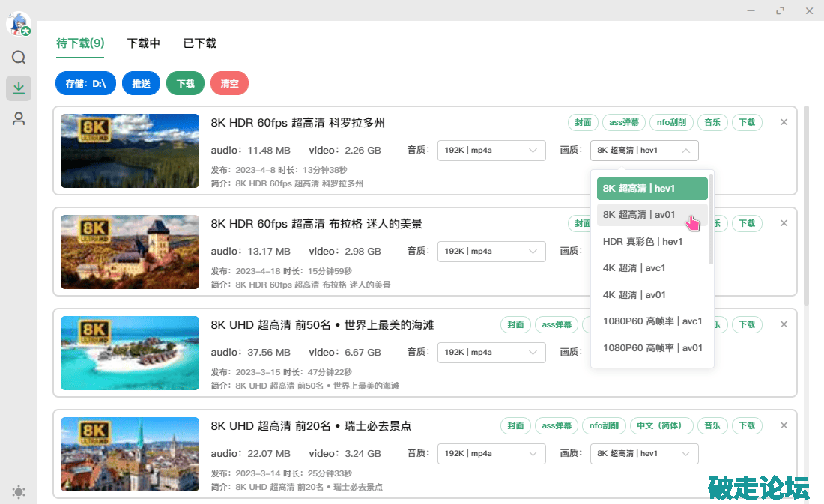Expand audio quality dropdown for Colorado video

pyautogui.click(x=491, y=151)
